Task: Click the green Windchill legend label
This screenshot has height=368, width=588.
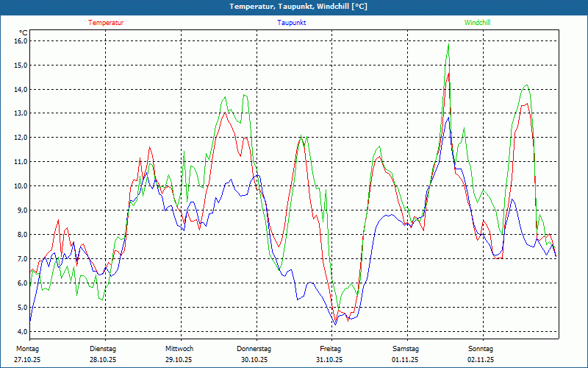Action: [x=478, y=23]
